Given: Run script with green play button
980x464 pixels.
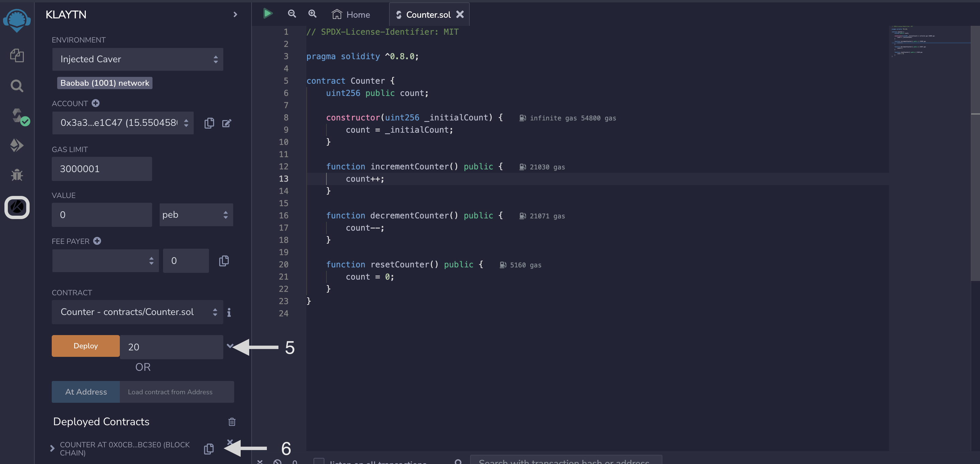Looking at the screenshot, I should (x=268, y=14).
